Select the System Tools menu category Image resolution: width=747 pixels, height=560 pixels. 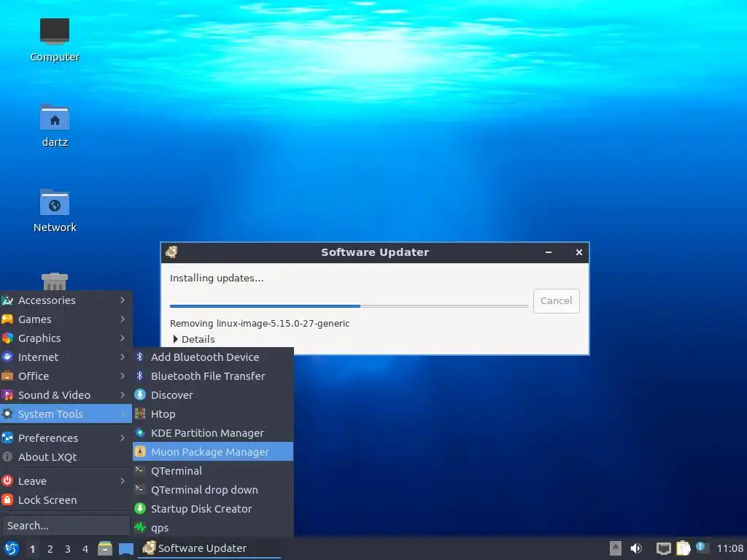(66, 414)
